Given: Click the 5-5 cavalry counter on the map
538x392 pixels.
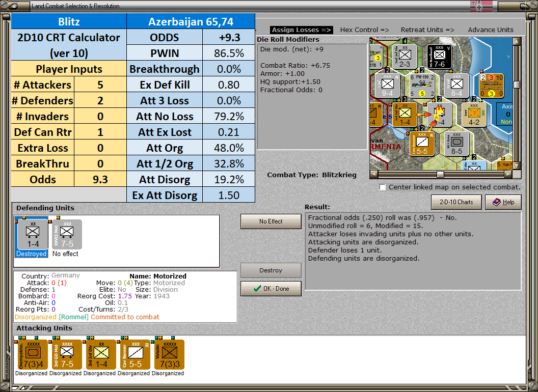Looking at the screenshot, I should tap(422, 144).
